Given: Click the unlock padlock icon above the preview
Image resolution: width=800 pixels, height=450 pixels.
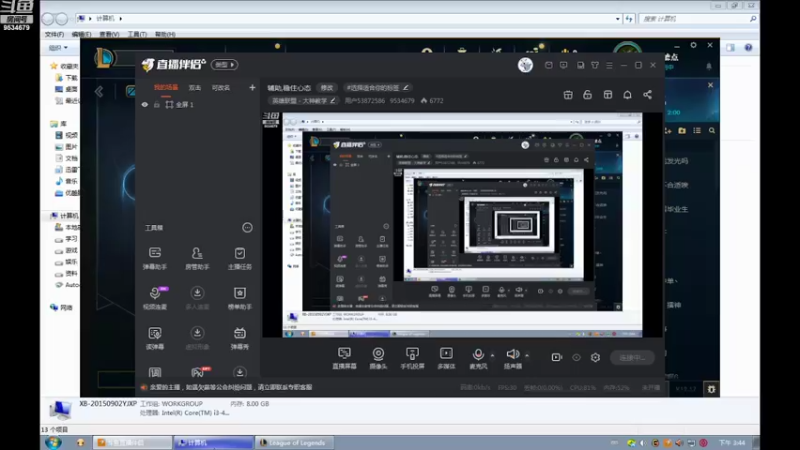Looking at the screenshot, I should [x=587, y=95].
